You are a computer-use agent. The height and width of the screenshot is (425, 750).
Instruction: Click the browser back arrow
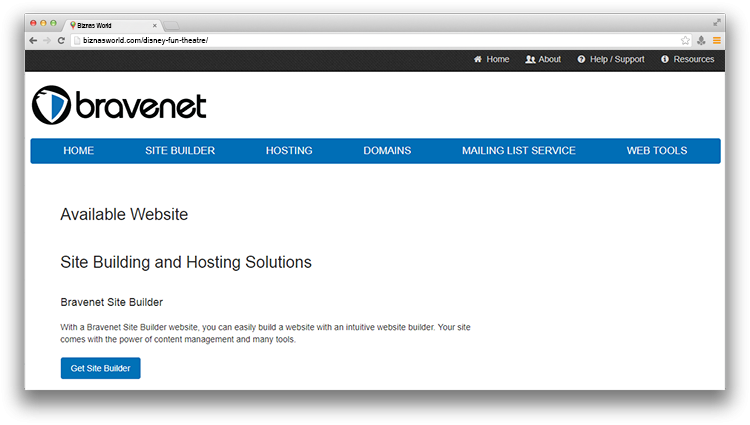click(x=33, y=41)
